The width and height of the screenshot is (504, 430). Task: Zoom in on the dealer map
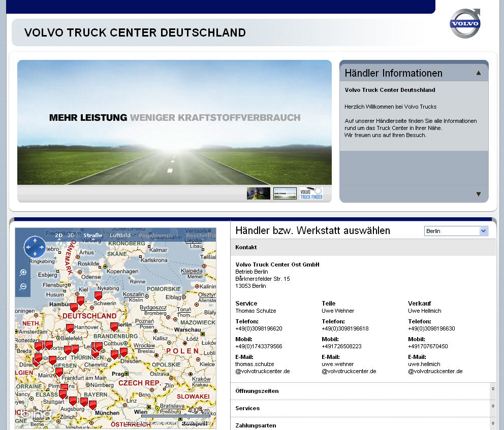23,273
